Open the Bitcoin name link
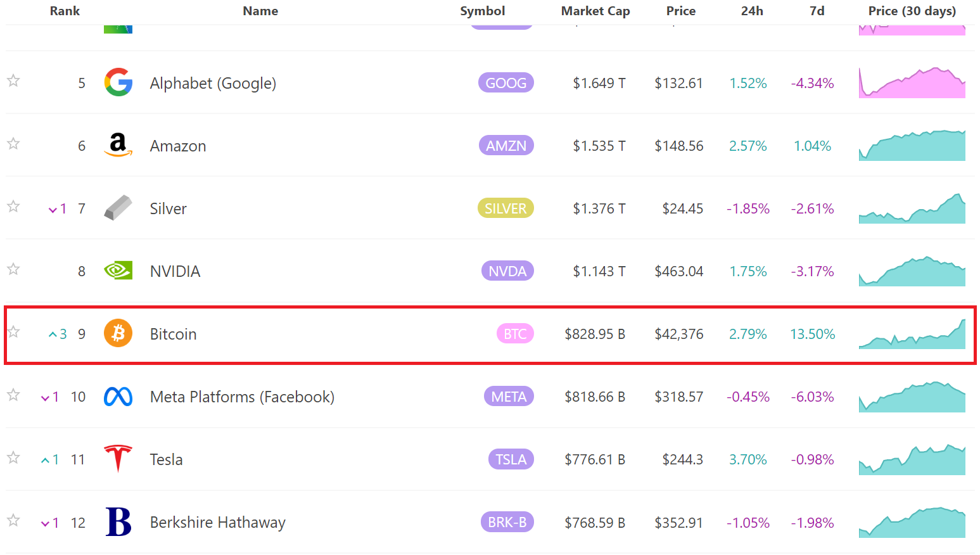Image resolution: width=980 pixels, height=555 pixels. 173,334
